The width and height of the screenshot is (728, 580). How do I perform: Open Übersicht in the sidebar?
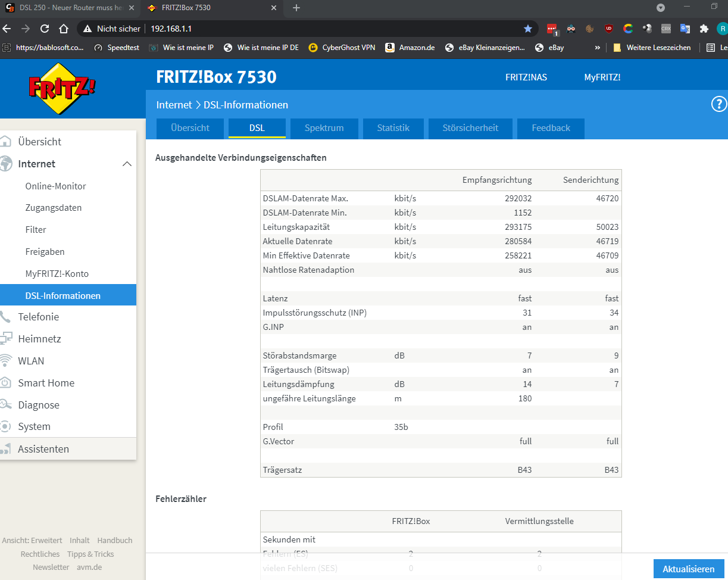(39, 142)
